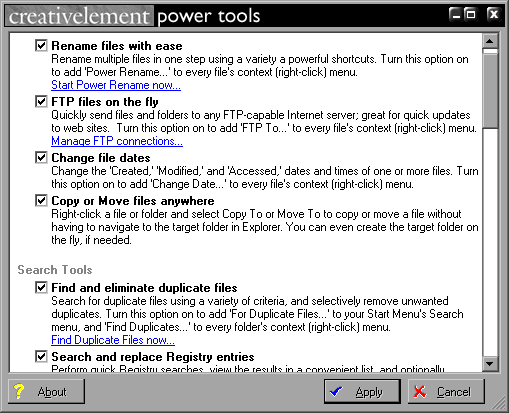Click the up arrow of scrollbar
This screenshot has height=413, width=509.
pyautogui.click(x=490, y=41)
